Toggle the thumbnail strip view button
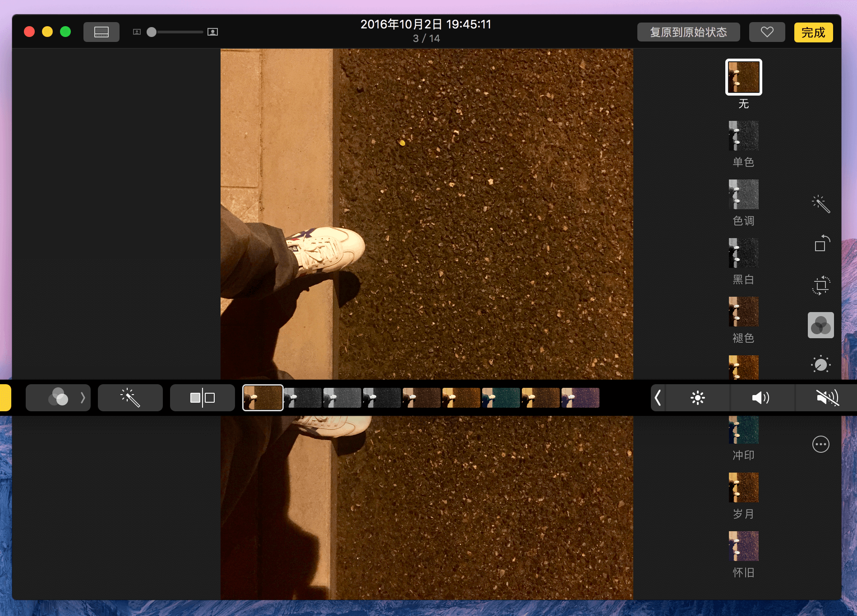This screenshot has width=857, height=616. coord(101,32)
